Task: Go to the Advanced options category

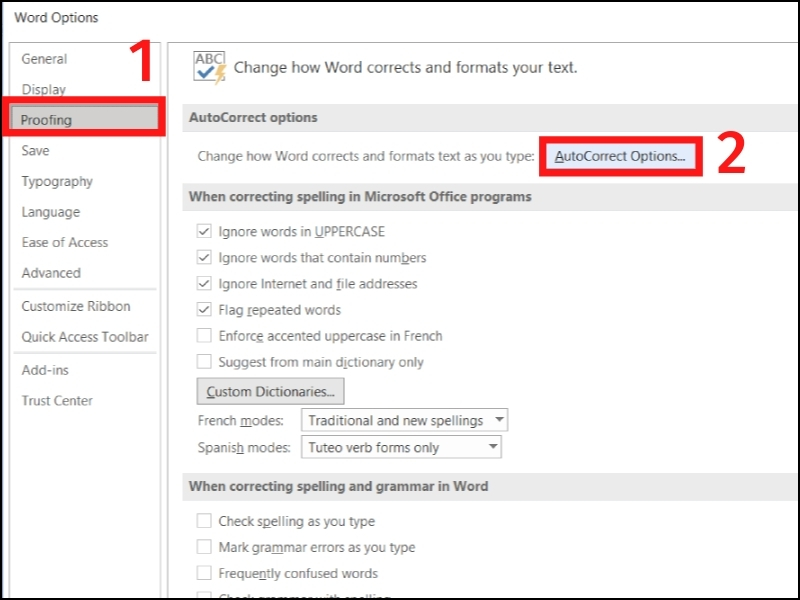Action: 51,273
